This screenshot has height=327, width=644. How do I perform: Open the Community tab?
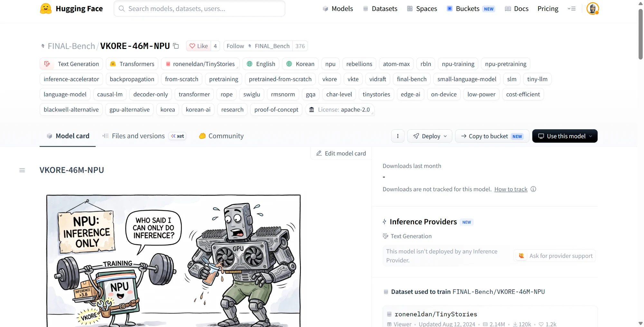pyautogui.click(x=221, y=136)
